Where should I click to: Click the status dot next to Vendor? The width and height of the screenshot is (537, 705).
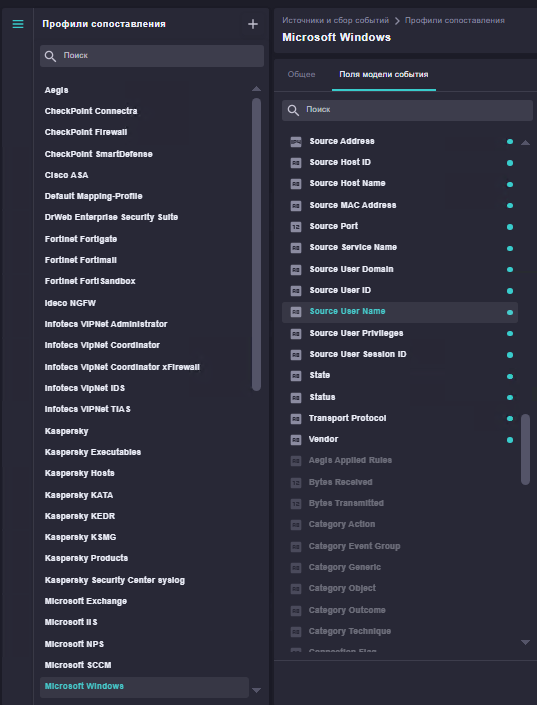pyautogui.click(x=510, y=440)
